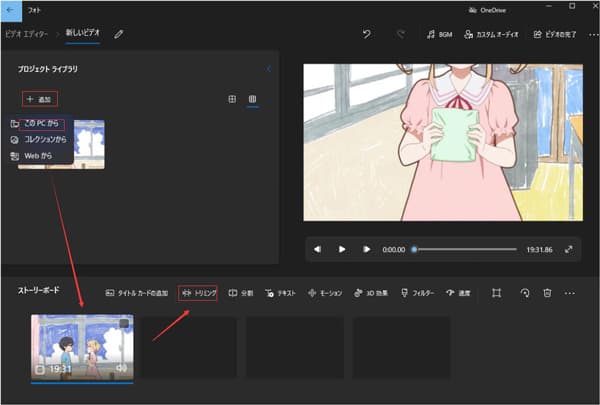Switch library to small grid view
The image size is (600, 405).
coord(252,99)
